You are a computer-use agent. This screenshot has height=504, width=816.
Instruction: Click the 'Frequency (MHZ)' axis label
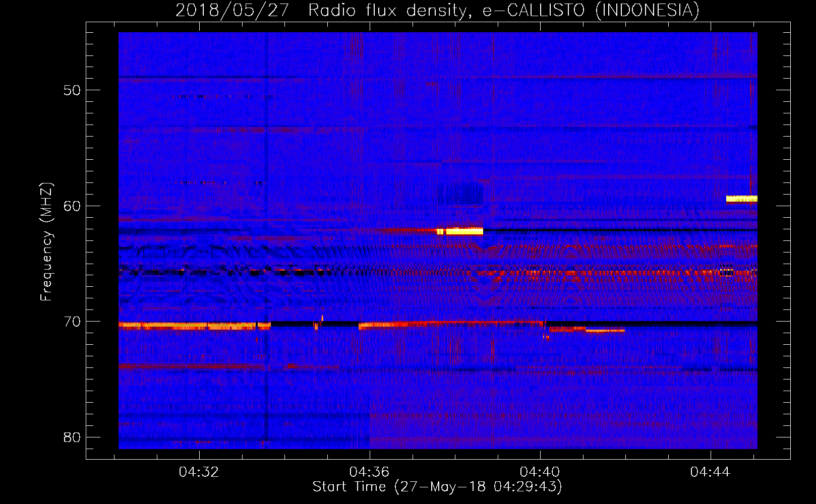46,242
